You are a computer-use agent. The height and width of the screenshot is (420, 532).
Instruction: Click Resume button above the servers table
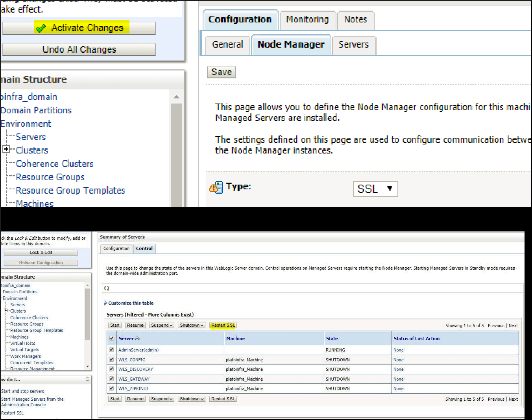(x=135, y=326)
